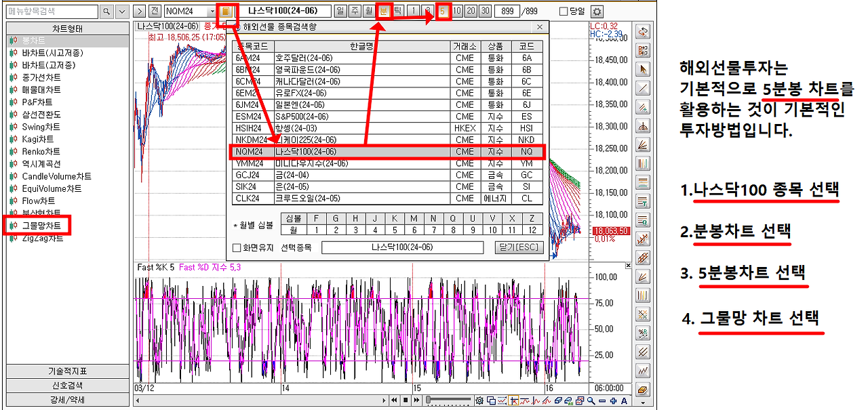
Task: Toggle the 주 weekly period button
Action: (354, 12)
